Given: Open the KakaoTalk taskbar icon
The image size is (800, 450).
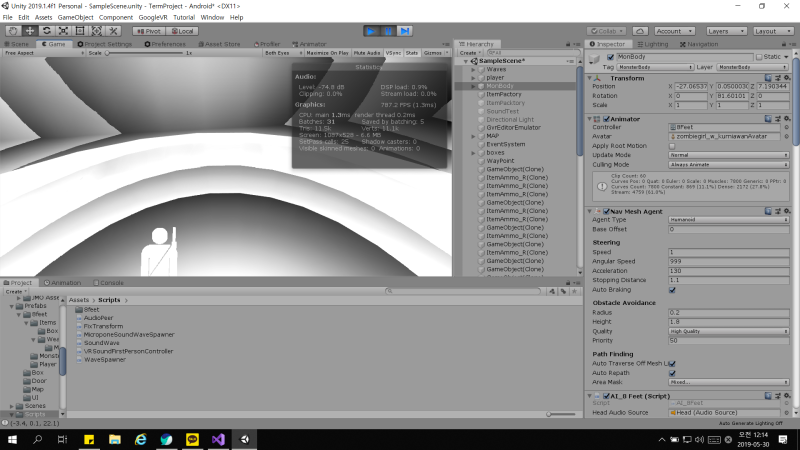Looking at the screenshot, I should coord(192,439).
